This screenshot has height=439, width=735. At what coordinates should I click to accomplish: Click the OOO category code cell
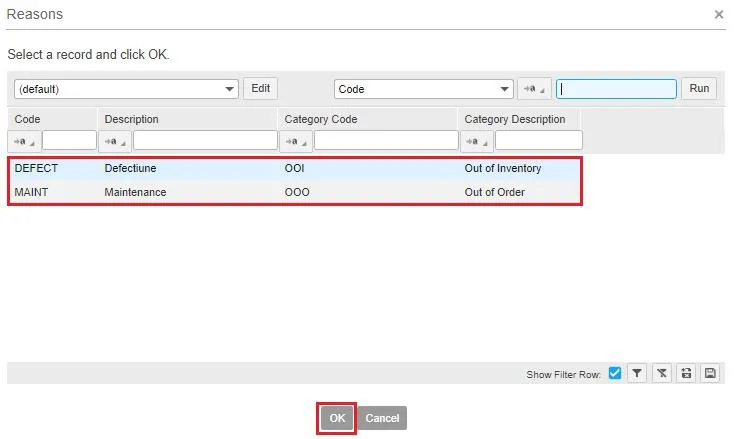point(297,193)
